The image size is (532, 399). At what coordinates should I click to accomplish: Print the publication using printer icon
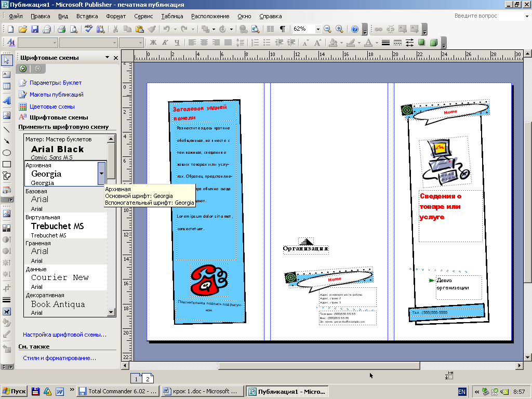(x=61, y=29)
